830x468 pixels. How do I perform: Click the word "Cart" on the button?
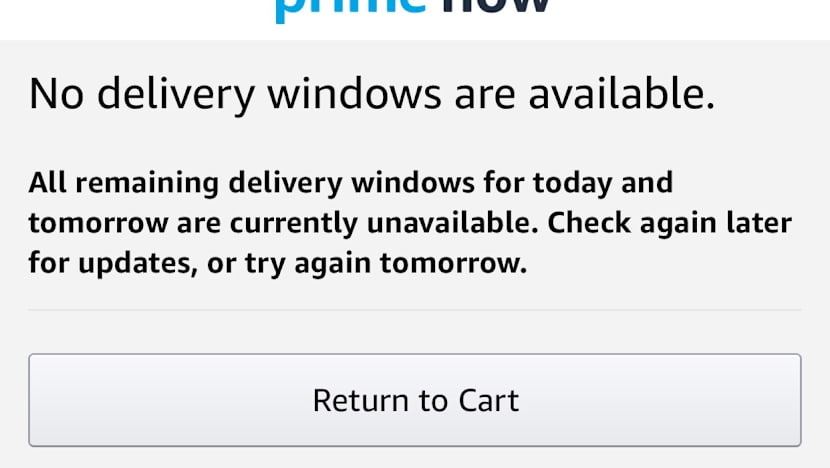[x=488, y=400]
